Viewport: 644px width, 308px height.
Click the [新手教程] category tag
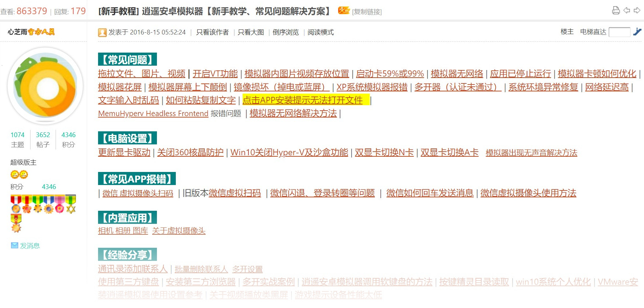pyautogui.click(x=118, y=11)
